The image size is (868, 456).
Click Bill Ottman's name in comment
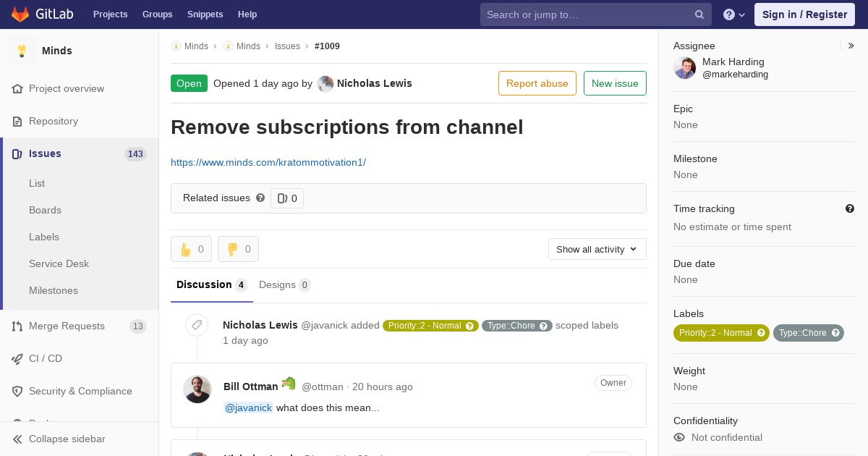[x=250, y=387]
